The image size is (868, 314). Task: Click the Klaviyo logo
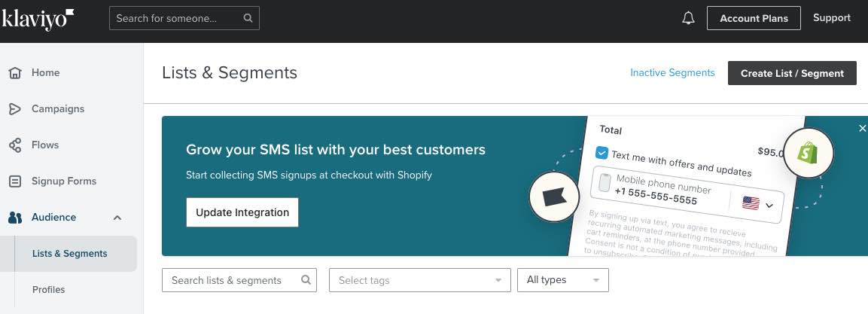click(x=38, y=18)
